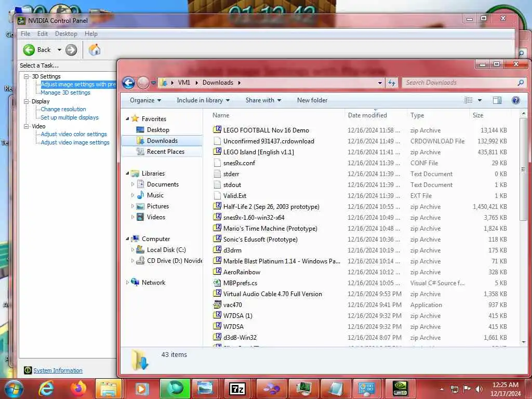Open the Windows Start orb

[x=14, y=389]
